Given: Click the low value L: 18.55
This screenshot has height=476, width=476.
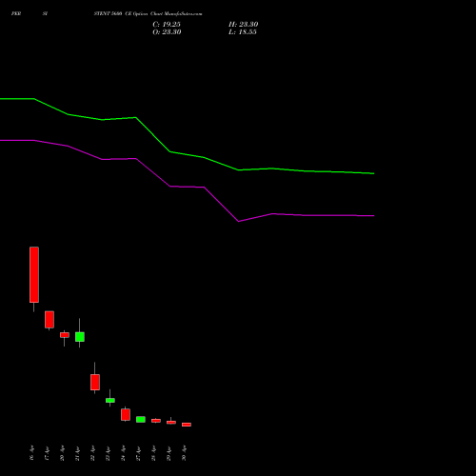Looking at the screenshot, I should pos(243,31).
